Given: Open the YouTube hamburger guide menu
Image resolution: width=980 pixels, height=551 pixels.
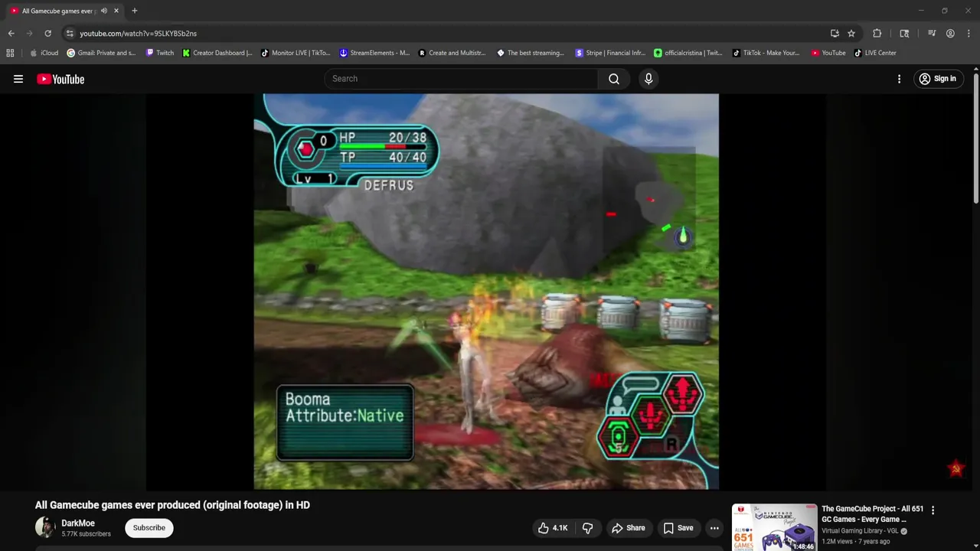Looking at the screenshot, I should pos(18,79).
